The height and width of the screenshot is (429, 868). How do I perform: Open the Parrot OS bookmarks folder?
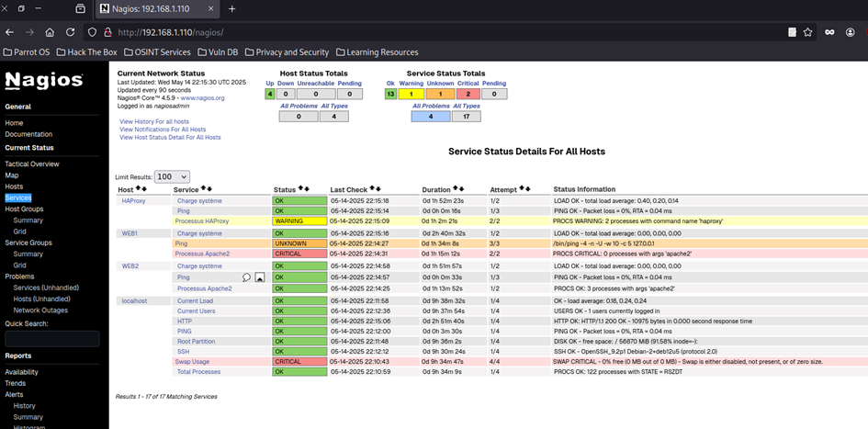tap(27, 52)
